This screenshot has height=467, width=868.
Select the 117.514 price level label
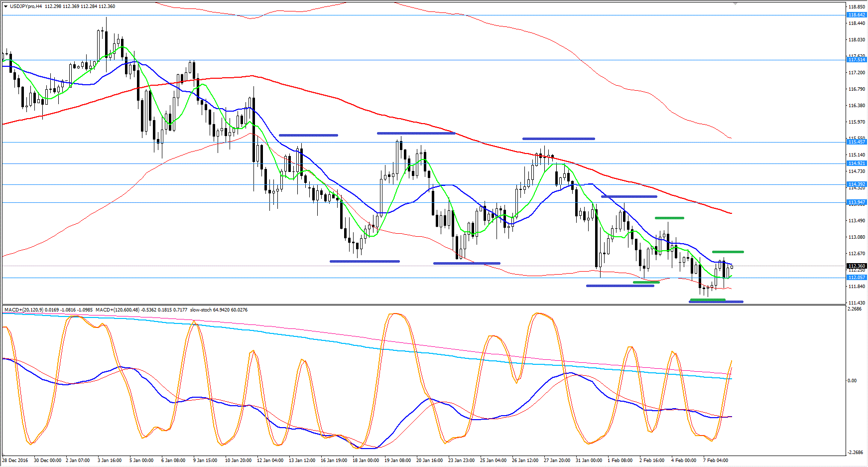[x=857, y=60]
